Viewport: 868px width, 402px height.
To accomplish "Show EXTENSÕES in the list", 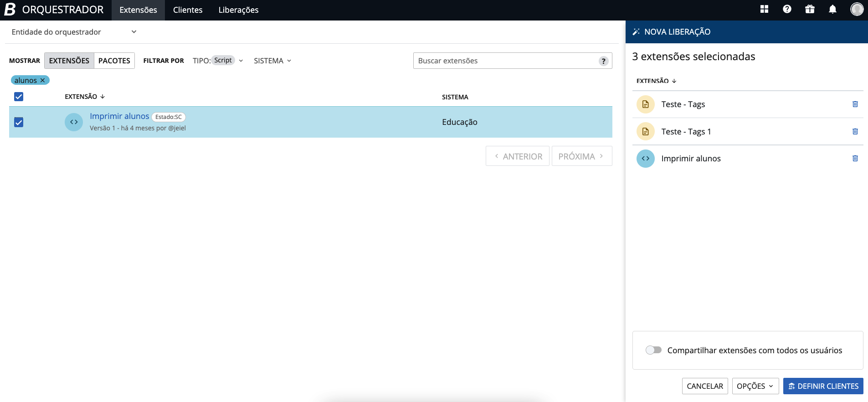I will pos(69,61).
